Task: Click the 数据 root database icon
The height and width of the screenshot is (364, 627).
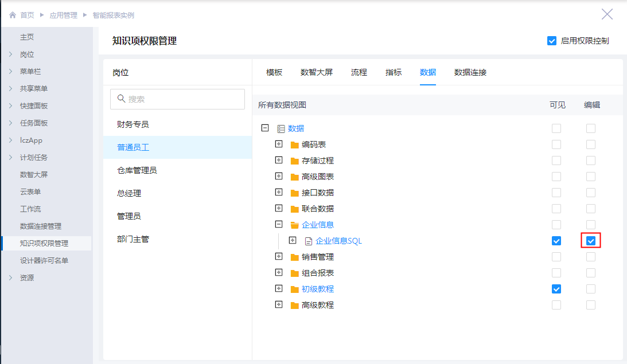Action: pyautogui.click(x=281, y=129)
